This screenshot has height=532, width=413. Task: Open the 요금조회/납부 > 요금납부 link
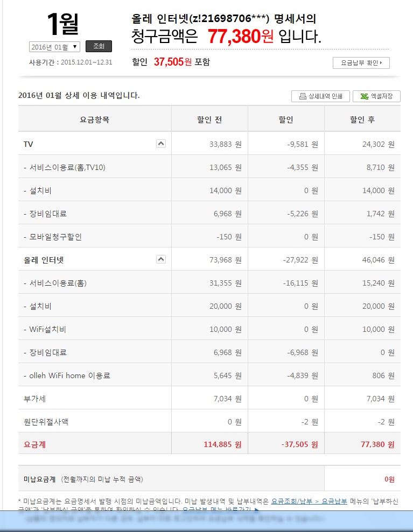tap(309, 501)
